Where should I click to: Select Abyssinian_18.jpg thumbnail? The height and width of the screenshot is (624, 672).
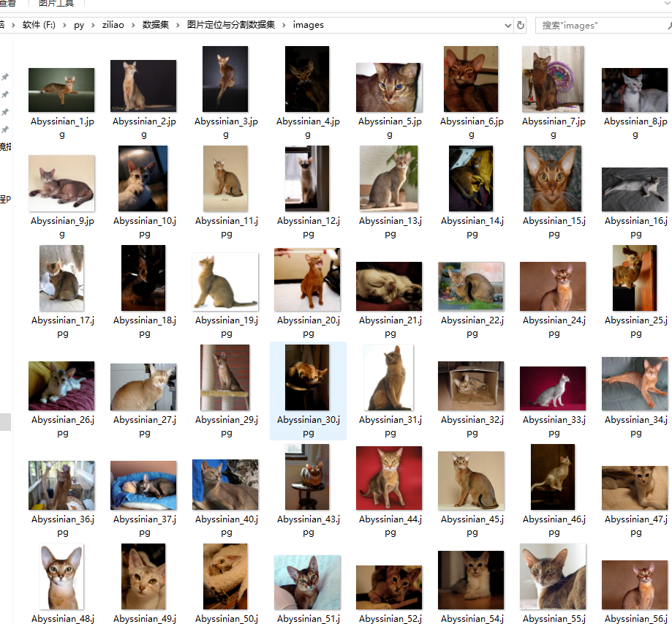pos(143,278)
